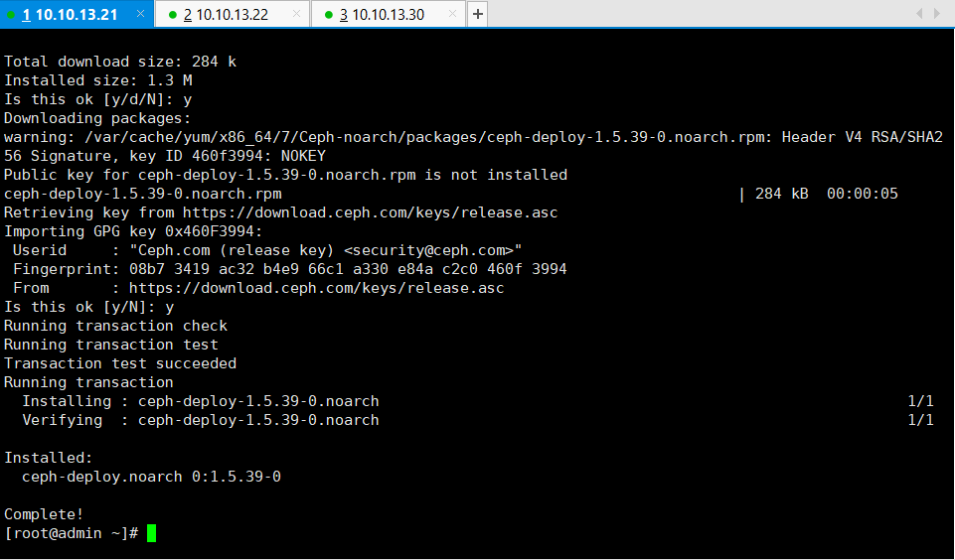955x560 pixels.
Task: Open a new session tab with plus
Action: point(477,14)
